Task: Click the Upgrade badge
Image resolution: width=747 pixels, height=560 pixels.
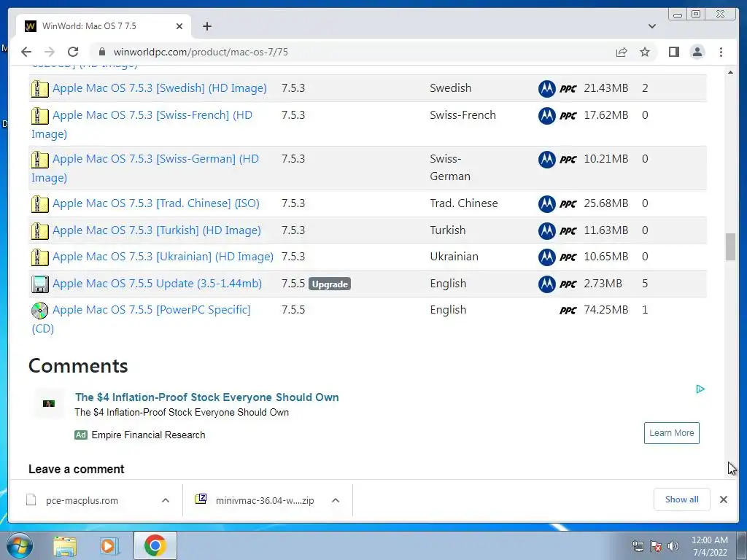Action: [x=330, y=284]
